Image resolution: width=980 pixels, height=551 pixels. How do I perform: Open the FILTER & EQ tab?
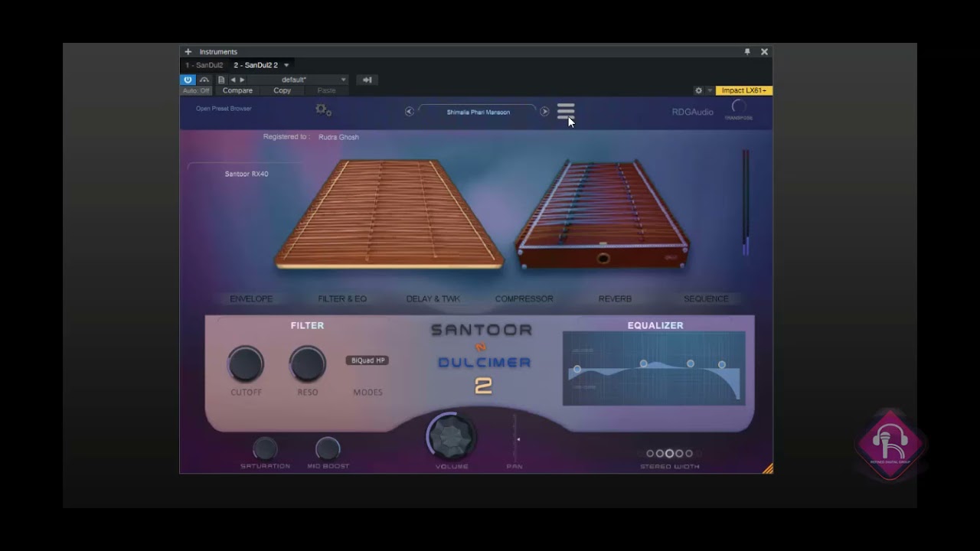pos(342,298)
